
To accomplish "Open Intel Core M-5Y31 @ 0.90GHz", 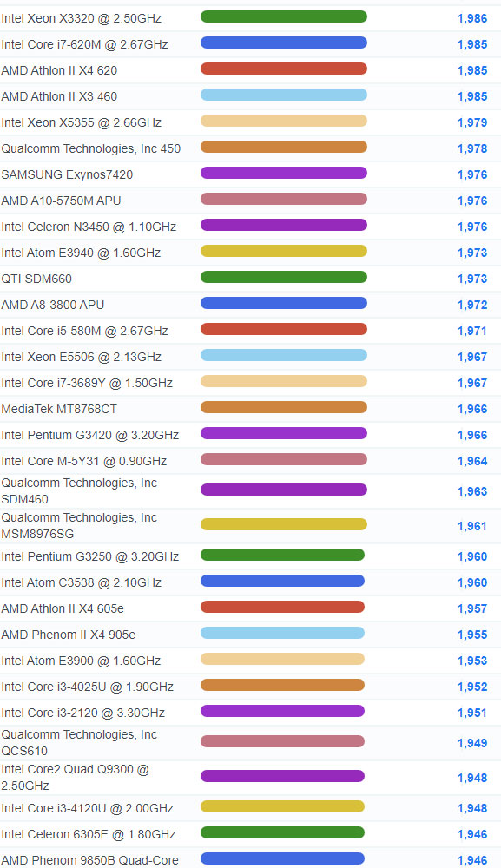I will pos(84,461).
